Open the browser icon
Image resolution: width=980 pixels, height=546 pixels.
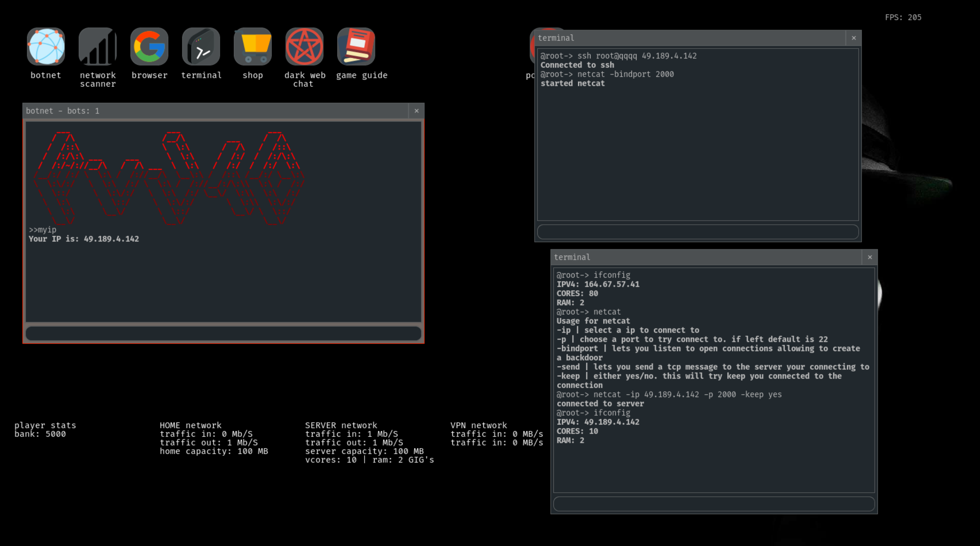pos(149,47)
